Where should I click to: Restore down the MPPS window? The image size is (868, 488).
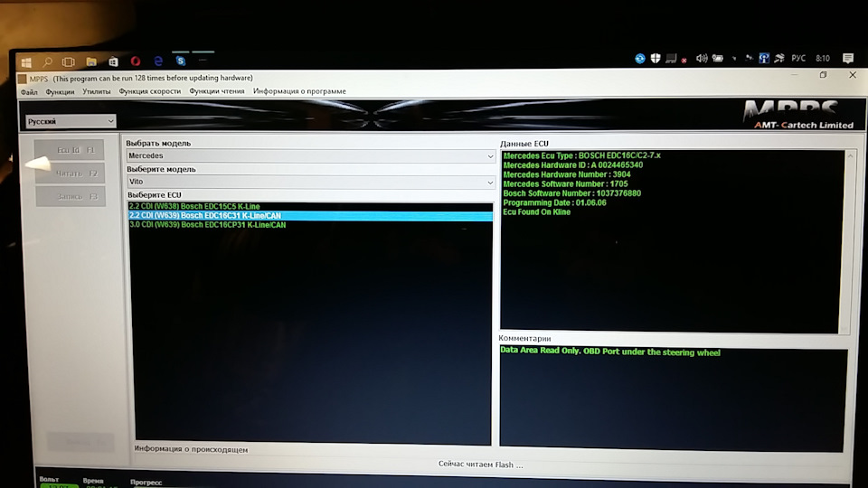823,75
